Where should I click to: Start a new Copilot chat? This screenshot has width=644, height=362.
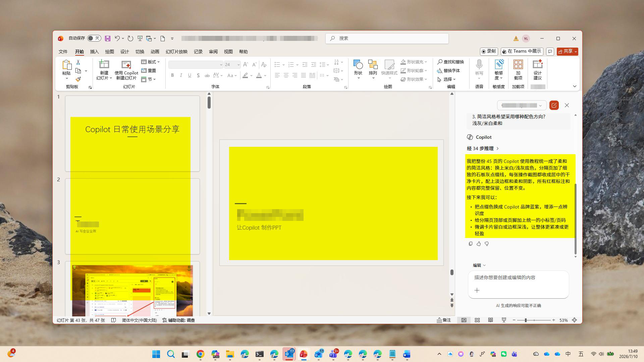click(554, 105)
